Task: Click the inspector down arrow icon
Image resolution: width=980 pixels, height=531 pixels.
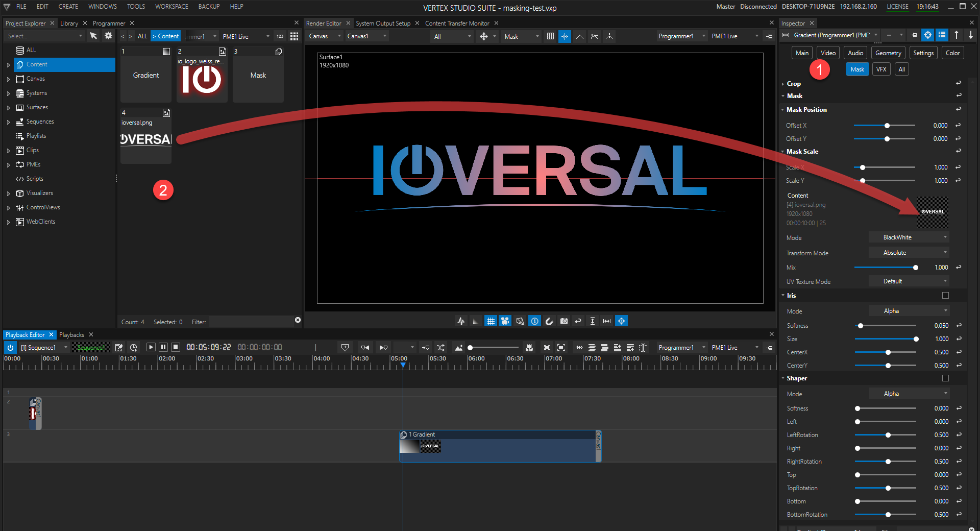Action: tap(971, 35)
